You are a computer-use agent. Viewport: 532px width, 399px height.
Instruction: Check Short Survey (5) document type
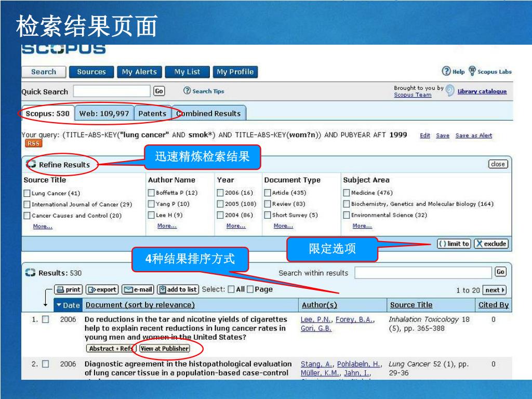[268, 215]
